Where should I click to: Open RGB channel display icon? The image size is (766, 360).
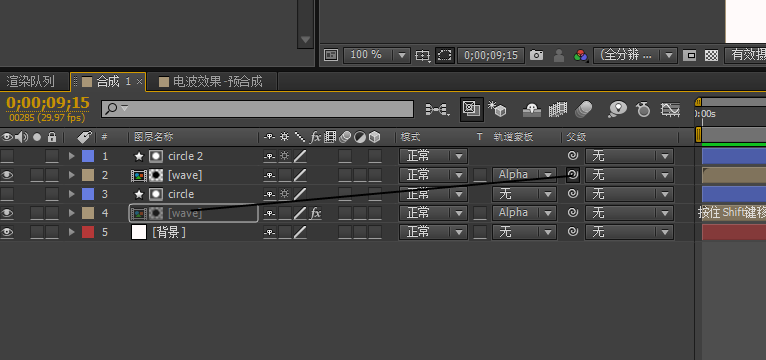tap(580, 55)
